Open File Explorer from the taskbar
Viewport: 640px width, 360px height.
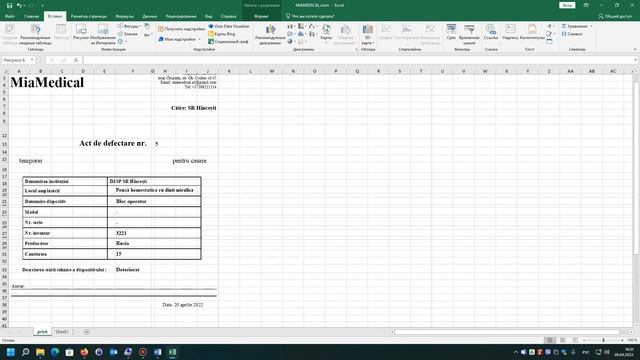pyautogui.click(x=40, y=352)
